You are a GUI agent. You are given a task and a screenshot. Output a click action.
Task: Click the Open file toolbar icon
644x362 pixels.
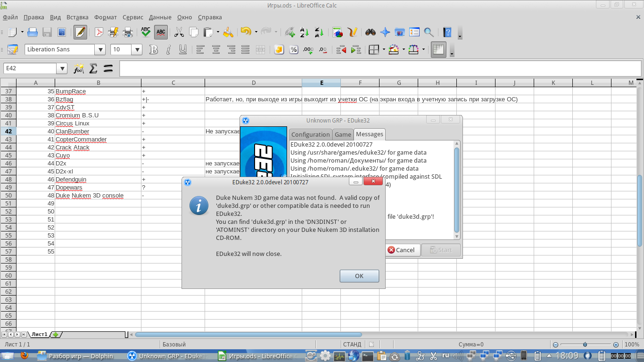click(33, 32)
